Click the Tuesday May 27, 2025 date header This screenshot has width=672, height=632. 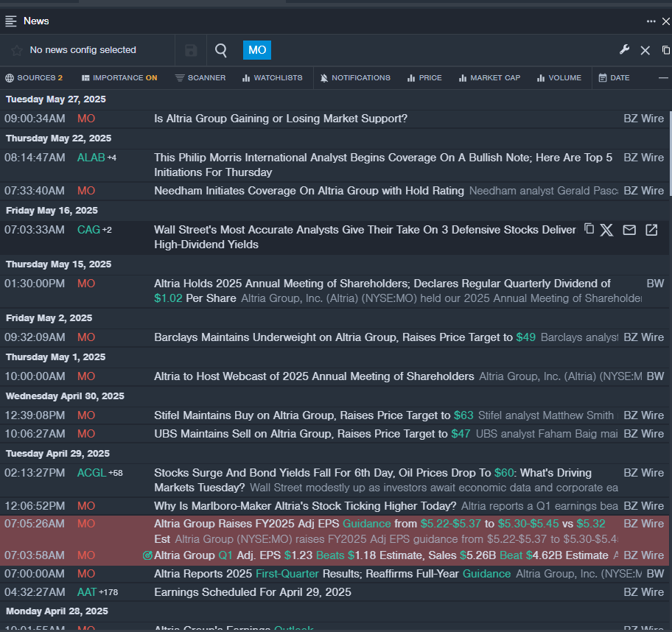56,99
